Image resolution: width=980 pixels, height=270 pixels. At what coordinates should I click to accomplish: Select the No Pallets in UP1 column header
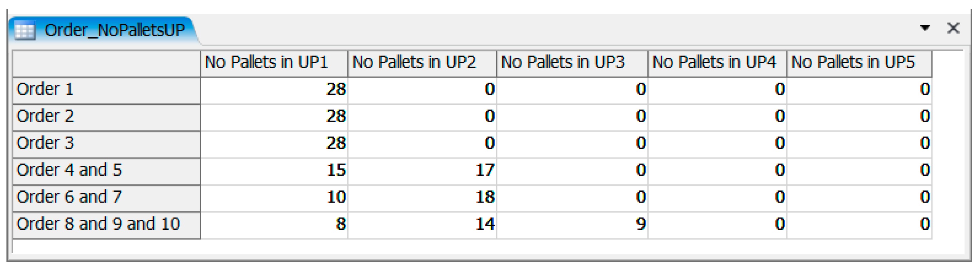coord(274,63)
